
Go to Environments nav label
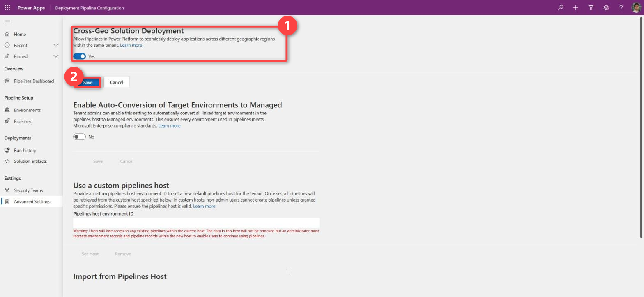coord(27,110)
